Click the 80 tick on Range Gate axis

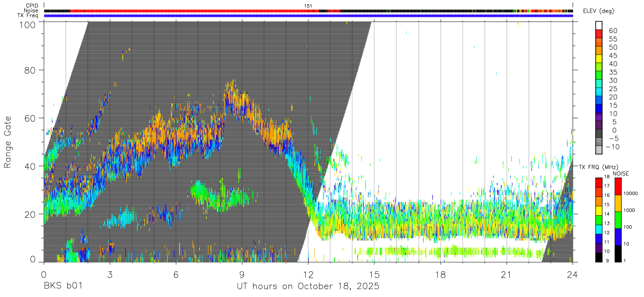[30, 70]
